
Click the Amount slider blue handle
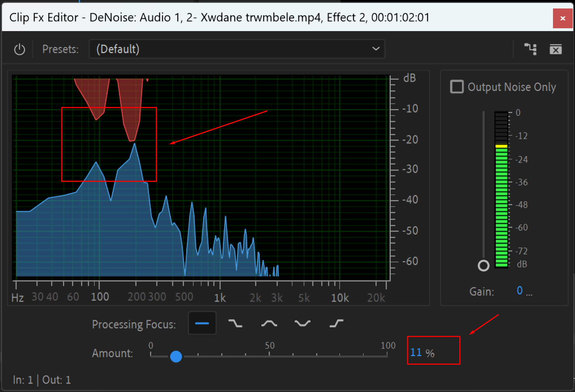click(x=176, y=356)
